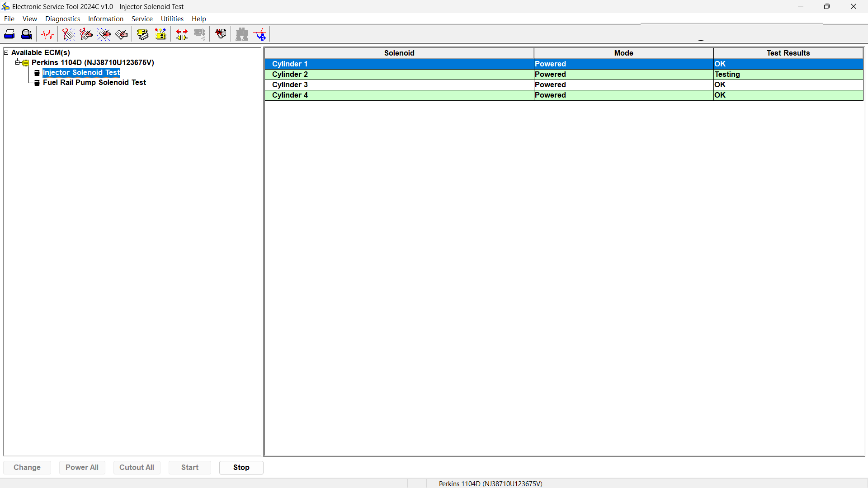This screenshot has height=488, width=868.
Task: Open the Configuration tool icon
Action: (161, 34)
